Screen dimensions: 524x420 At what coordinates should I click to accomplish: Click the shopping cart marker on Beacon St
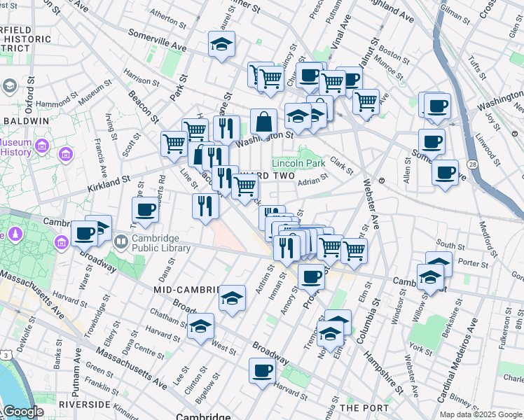(x=174, y=144)
